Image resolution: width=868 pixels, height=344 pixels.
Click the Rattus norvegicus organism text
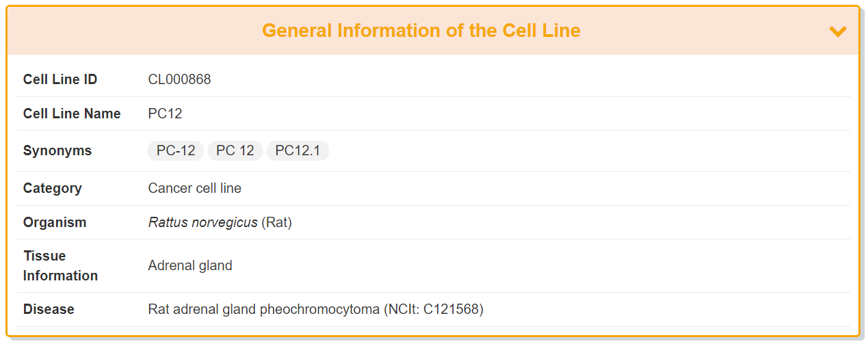[x=202, y=222]
